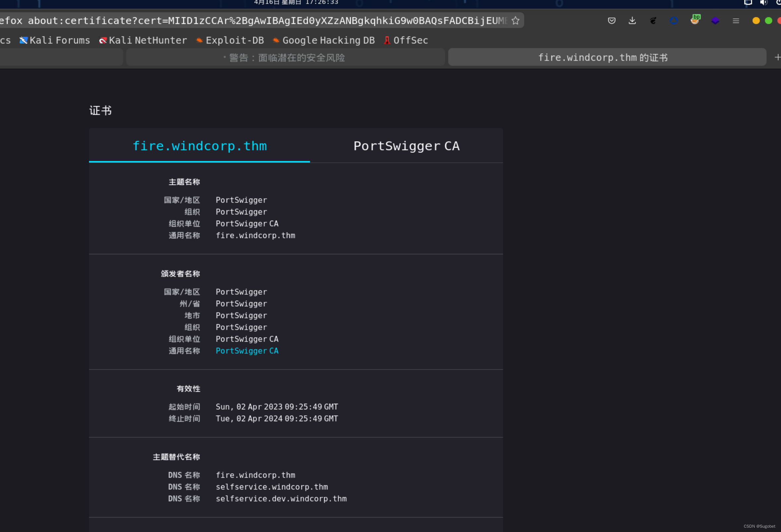Click expiry time Tue, 02 Apr 2024

276,418
